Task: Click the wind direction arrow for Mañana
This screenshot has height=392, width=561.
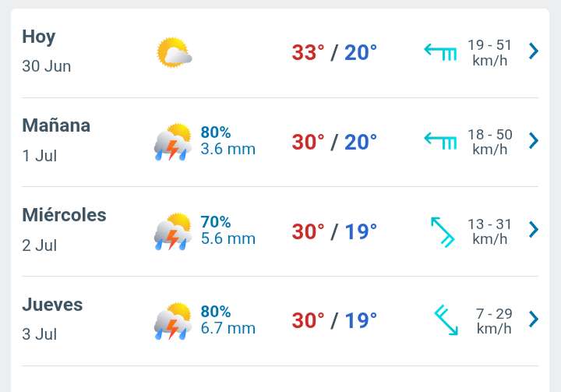Action: click(x=440, y=141)
